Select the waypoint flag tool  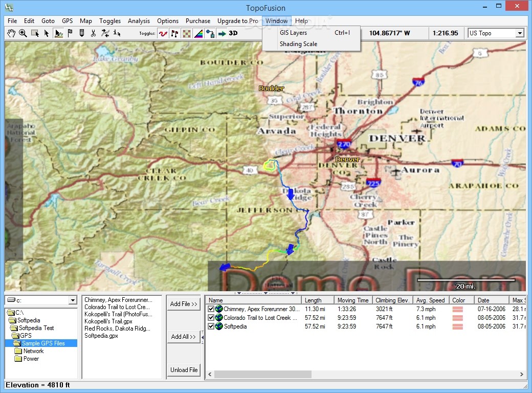[x=70, y=33]
